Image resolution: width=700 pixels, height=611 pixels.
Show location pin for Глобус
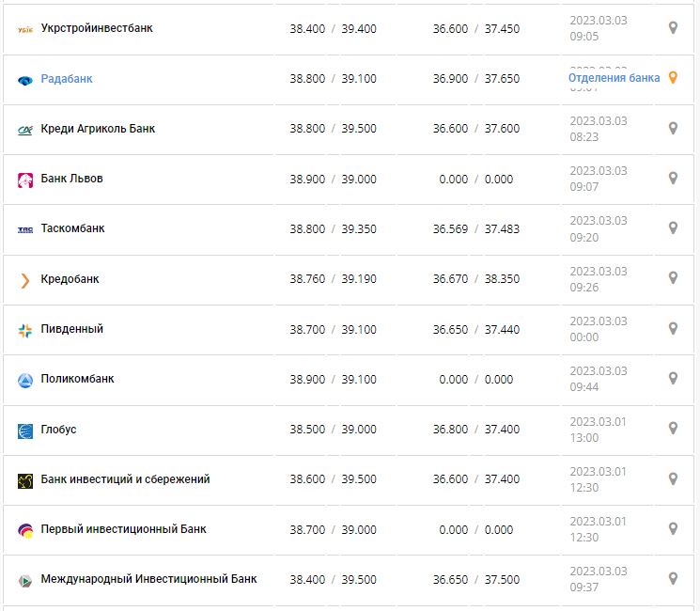click(673, 428)
